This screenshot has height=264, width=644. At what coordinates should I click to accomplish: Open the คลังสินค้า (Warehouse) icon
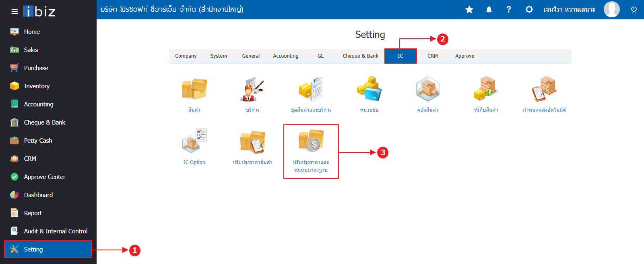click(427, 89)
